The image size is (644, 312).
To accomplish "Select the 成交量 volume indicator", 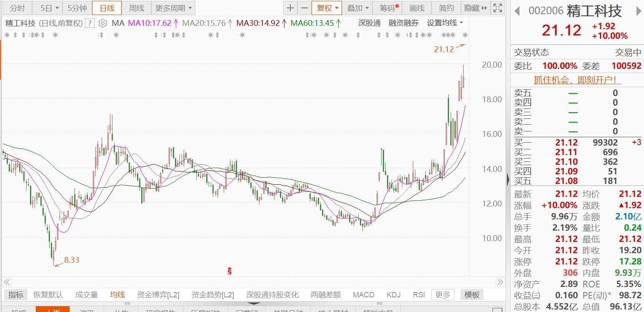I will [x=87, y=295].
